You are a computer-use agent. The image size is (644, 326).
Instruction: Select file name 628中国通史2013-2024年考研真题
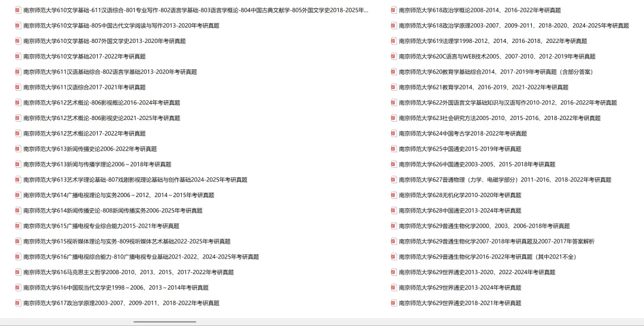point(460,211)
